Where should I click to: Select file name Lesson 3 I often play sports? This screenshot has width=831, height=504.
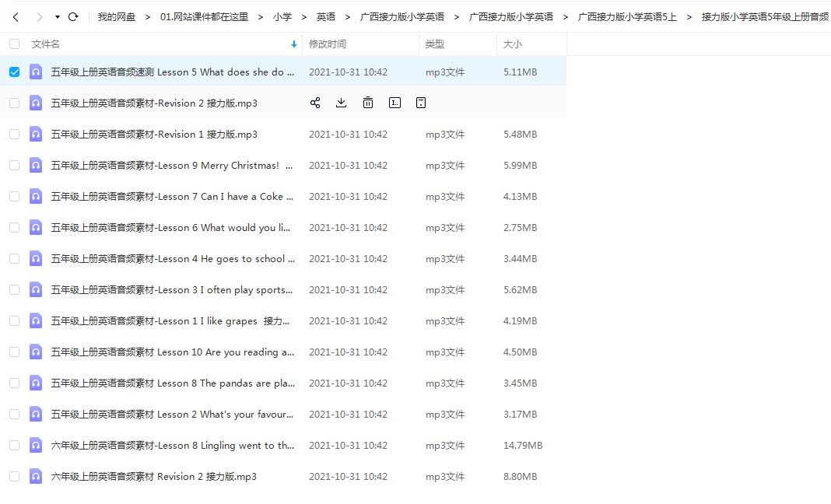(172, 290)
